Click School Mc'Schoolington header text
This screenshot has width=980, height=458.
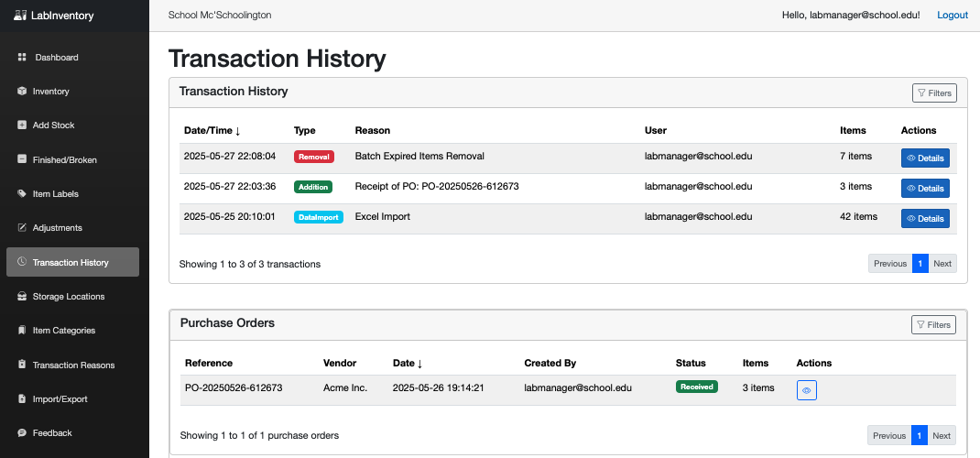click(220, 15)
